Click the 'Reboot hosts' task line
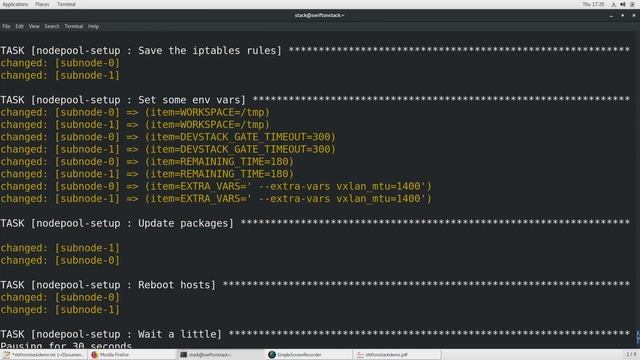Viewport: 640px width, 360px height. [x=315, y=285]
